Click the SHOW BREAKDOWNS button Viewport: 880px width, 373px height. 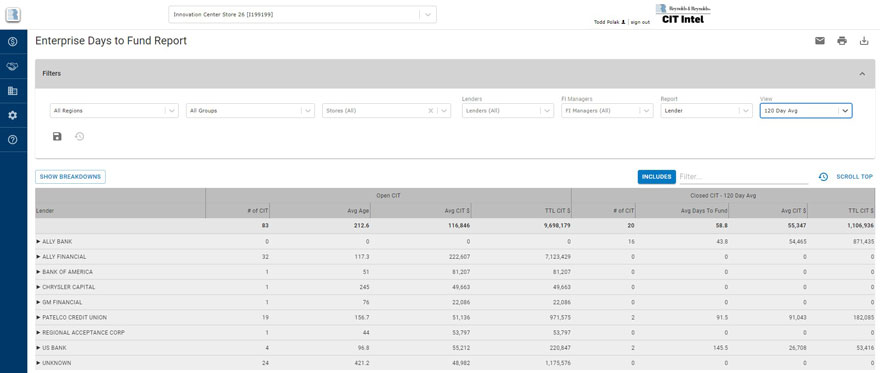70,177
